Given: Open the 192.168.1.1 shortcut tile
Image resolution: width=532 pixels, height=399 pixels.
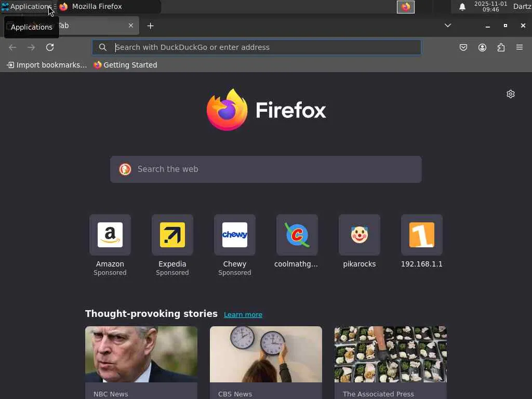Looking at the screenshot, I should tap(422, 235).
